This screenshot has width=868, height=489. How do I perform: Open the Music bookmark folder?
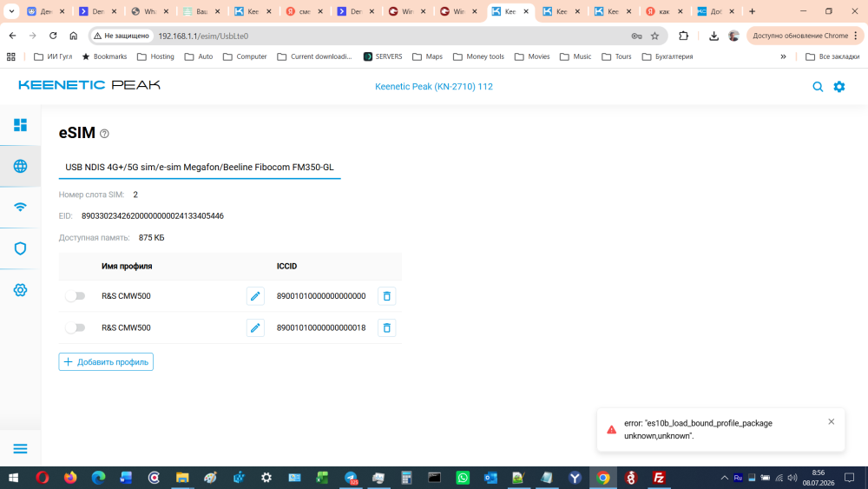pyautogui.click(x=575, y=56)
